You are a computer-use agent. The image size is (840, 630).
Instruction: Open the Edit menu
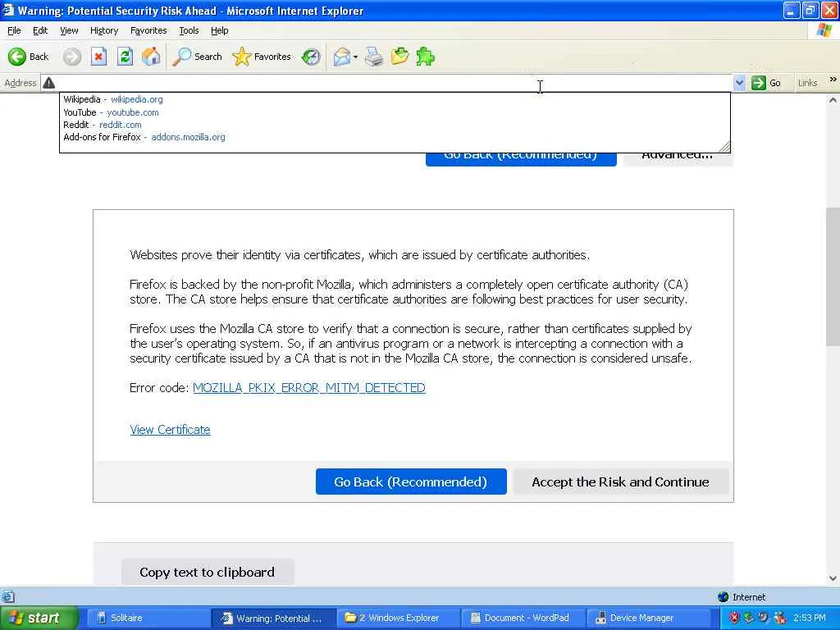pos(40,30)
